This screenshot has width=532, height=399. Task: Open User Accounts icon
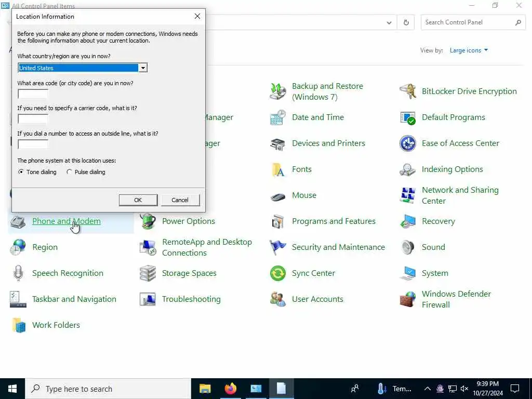[x=278, y=299]
